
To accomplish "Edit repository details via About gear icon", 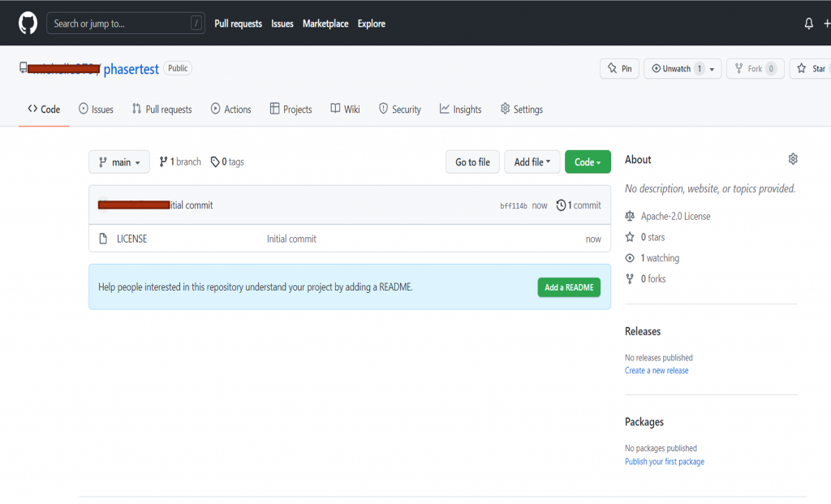I will coord(793,159).
